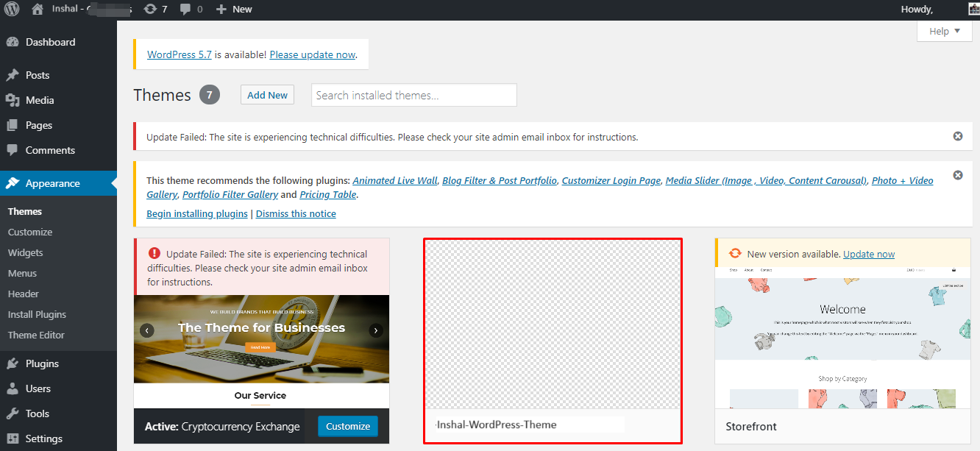The width and height of the screenshot is (980, 451).
Task: Open Theme Editor submenu item
Action: tap(36, 335)
